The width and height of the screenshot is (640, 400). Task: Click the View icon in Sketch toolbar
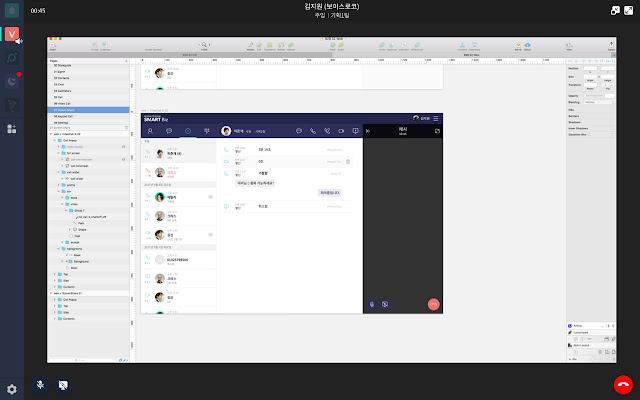click(x=569, y=46)
